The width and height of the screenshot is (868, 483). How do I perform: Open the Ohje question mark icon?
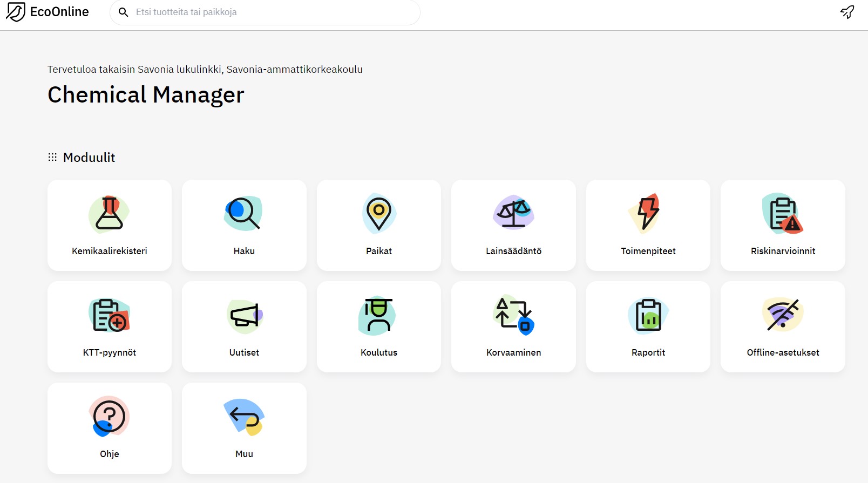pos(109,417)
